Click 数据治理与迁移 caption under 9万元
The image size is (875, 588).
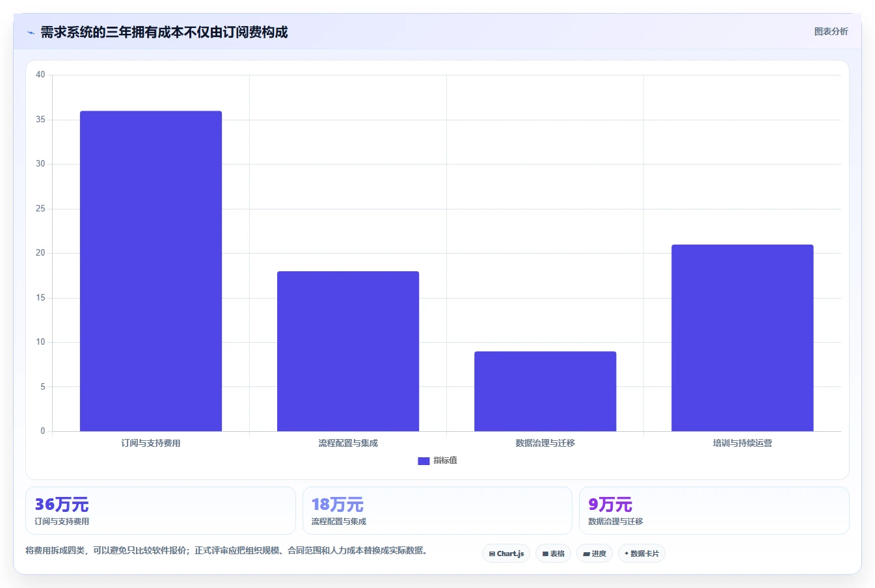615,522
